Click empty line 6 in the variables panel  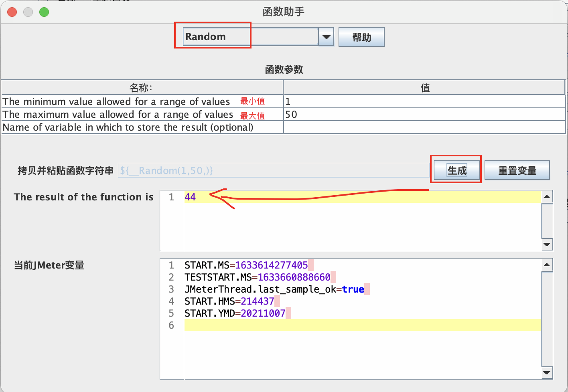coord(362,325)
